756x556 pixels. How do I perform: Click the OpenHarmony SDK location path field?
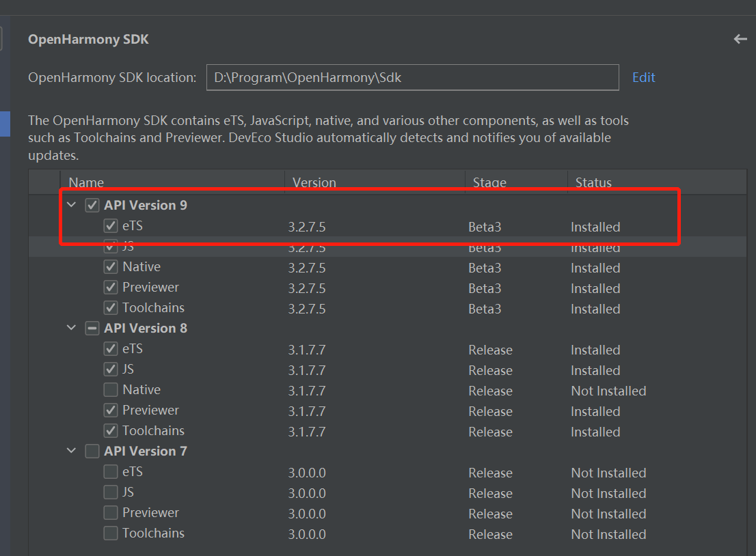click(413, 78)
